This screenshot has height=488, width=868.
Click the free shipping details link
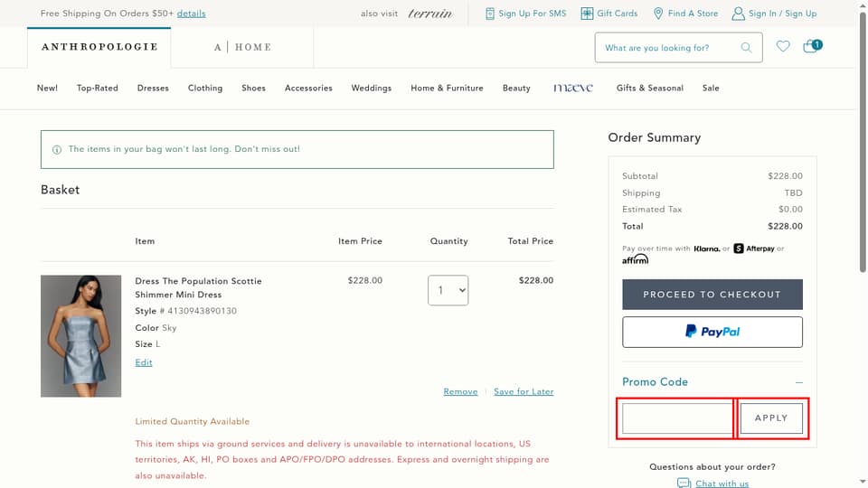(191, 14)
